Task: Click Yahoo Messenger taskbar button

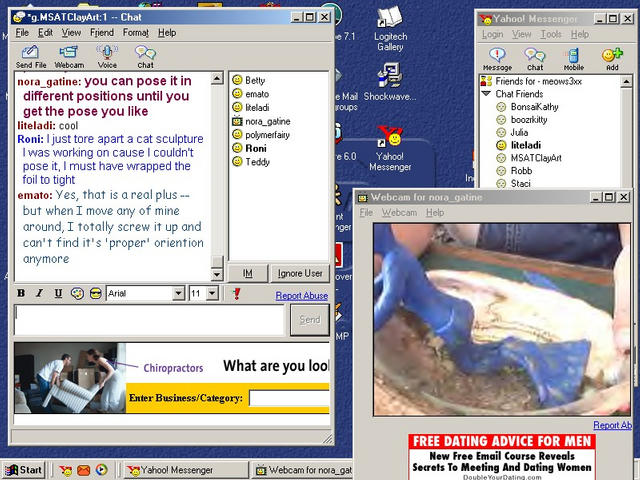Action: 186,470
